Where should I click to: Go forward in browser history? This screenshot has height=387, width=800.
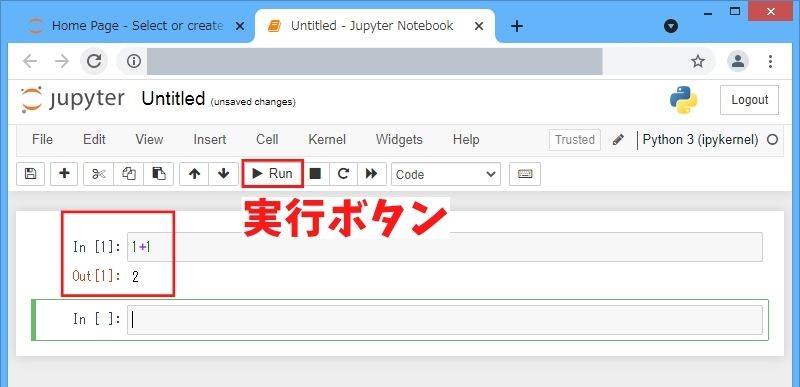tap(62, 62)
